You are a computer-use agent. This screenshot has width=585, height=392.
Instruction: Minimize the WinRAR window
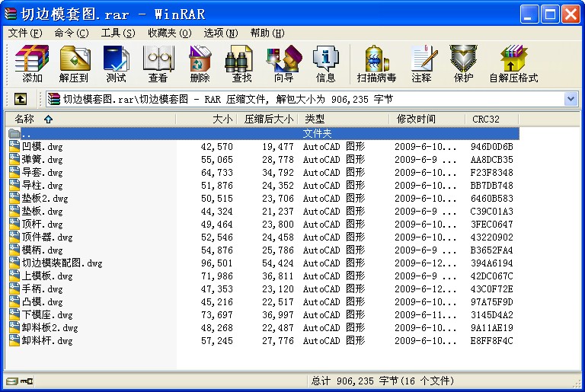[x=529, y=14]
